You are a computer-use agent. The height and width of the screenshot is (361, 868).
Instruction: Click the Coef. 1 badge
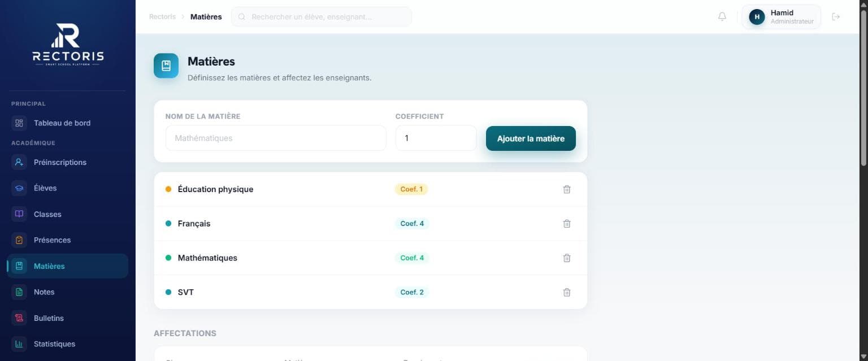pos(411,189)
